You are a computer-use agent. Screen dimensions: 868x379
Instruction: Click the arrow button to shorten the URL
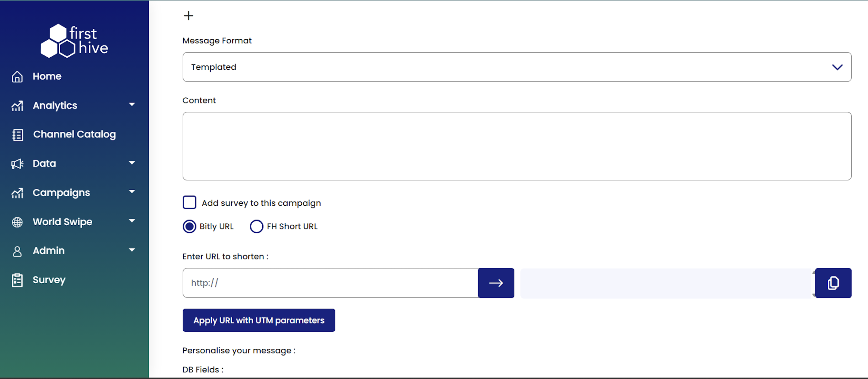[x=496, y=283]
